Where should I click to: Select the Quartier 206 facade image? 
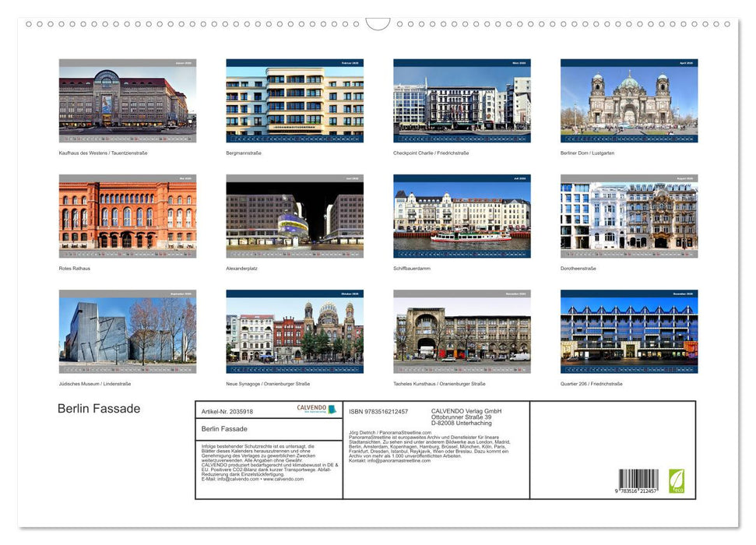coord(628,332)
